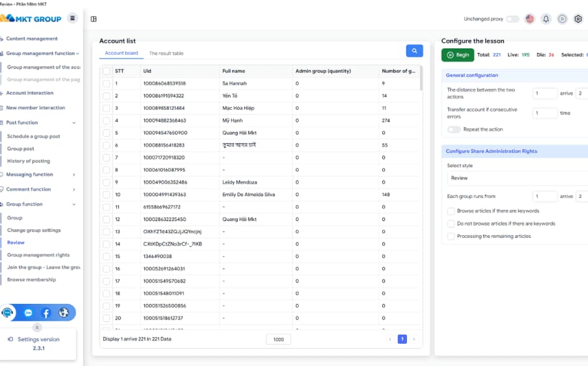The image size is (588, 366).
Task: Switch to The result table tab
Action: 167,53
